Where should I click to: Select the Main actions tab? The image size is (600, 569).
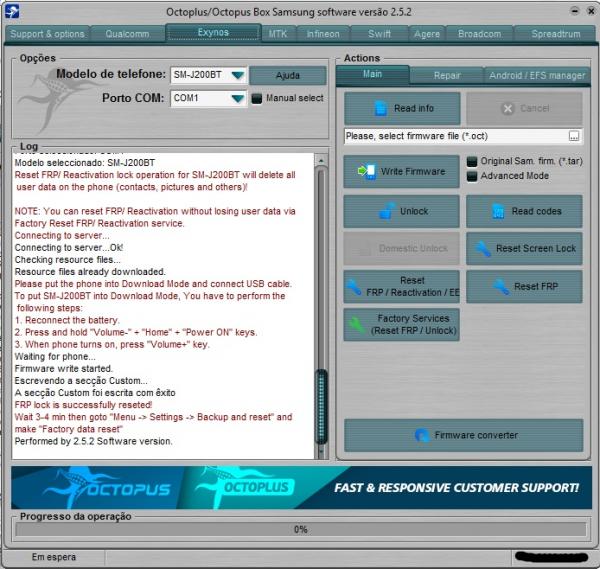(x=372, y=75)
